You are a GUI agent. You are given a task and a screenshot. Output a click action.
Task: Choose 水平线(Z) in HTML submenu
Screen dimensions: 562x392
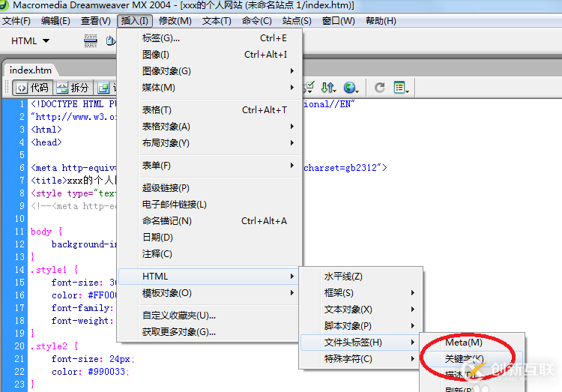click(361, 277)
